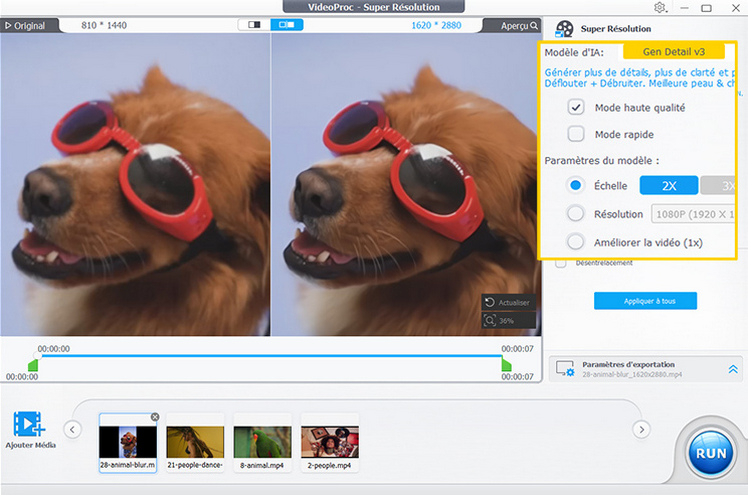
Task: Select the 2-people.mp4 thumbnail
Action: (x=330, y=443)
